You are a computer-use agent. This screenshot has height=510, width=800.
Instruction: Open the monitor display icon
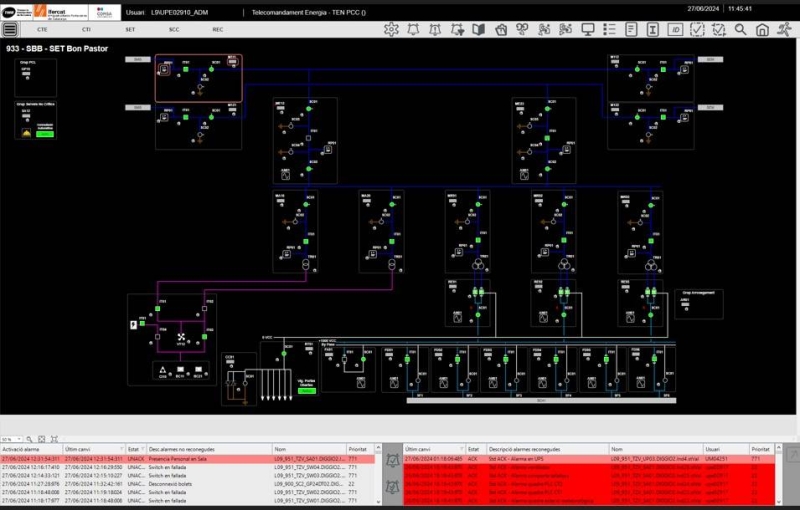(x=587, y=30)
